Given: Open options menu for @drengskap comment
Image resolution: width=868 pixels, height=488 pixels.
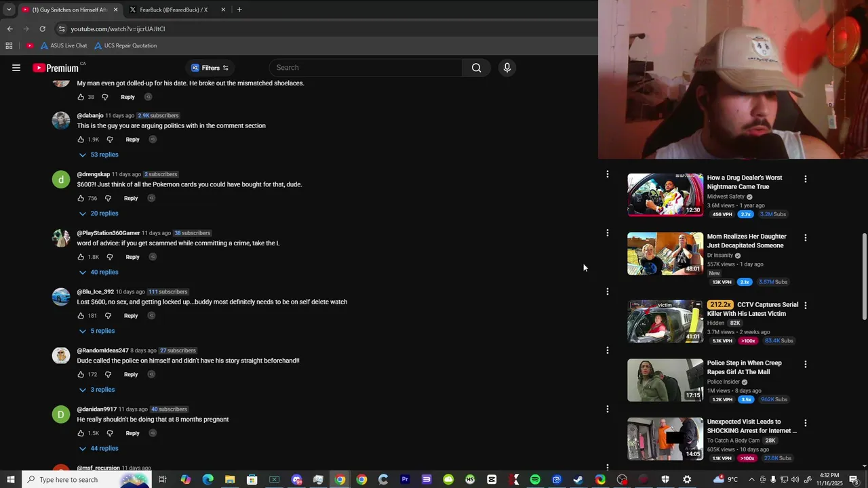Looking at the screenshot, I should [608, 174].
